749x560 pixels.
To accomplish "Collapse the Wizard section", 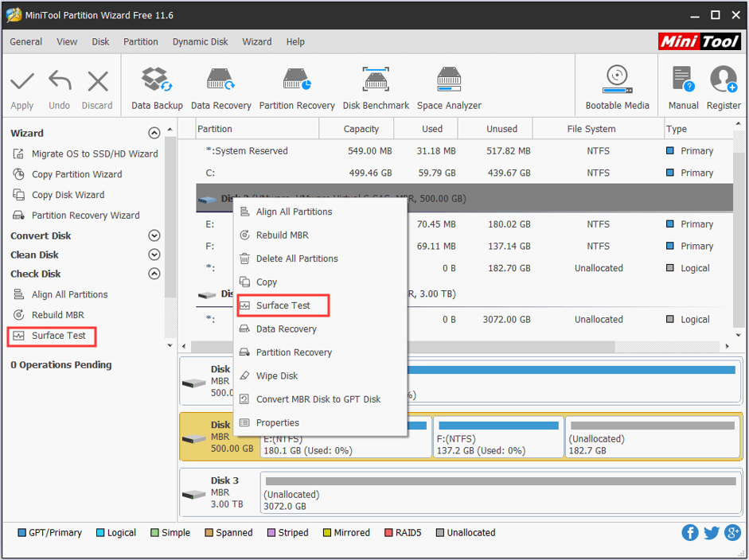I will [154, 133].
